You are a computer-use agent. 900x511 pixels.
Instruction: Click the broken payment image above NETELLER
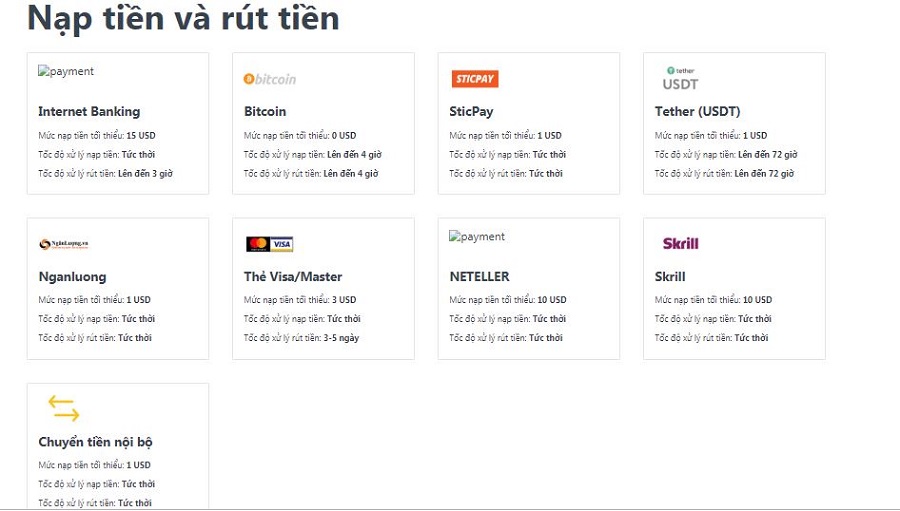click(x=477, y=237)
